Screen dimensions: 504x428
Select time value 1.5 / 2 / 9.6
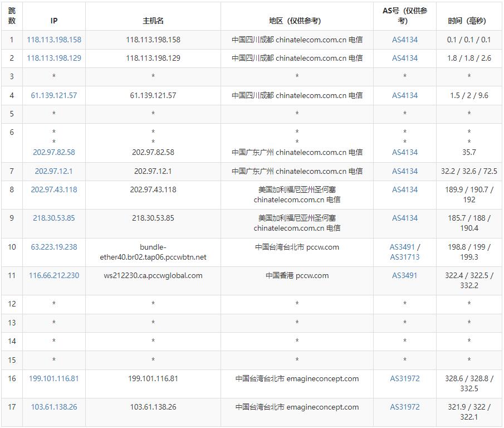pyautogui.click(x=469, y=95)
